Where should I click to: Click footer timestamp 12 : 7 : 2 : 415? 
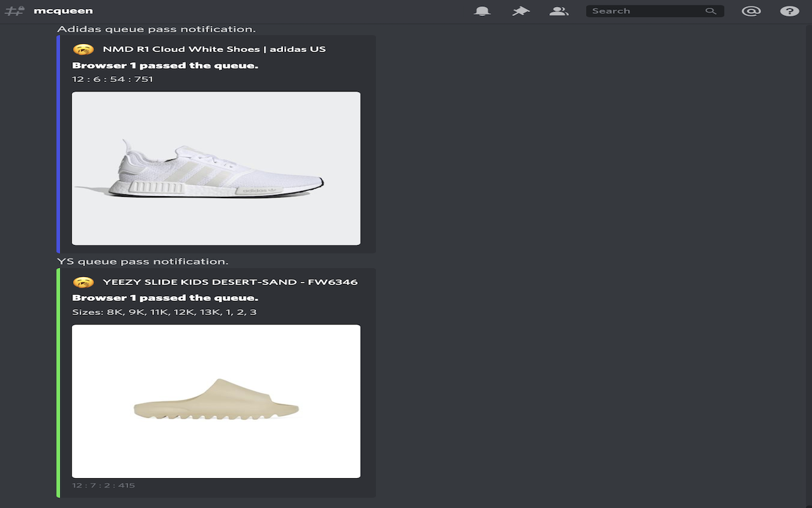click(103, 485)
